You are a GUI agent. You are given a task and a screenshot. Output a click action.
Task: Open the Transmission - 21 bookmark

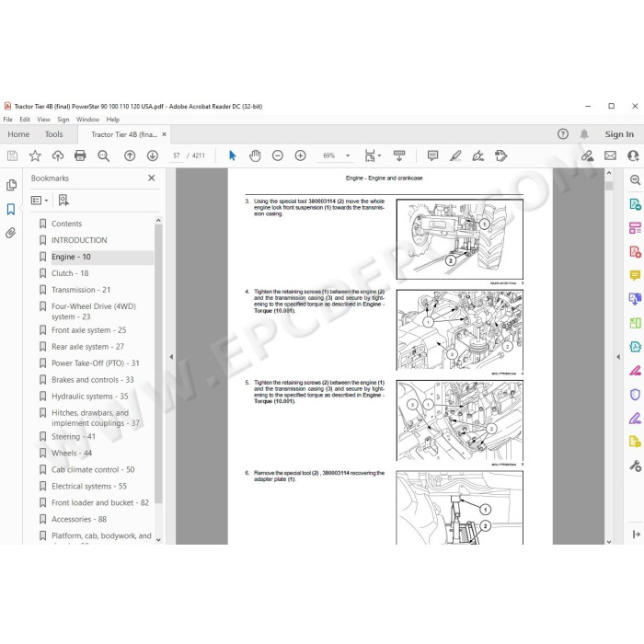coord(81,290)
